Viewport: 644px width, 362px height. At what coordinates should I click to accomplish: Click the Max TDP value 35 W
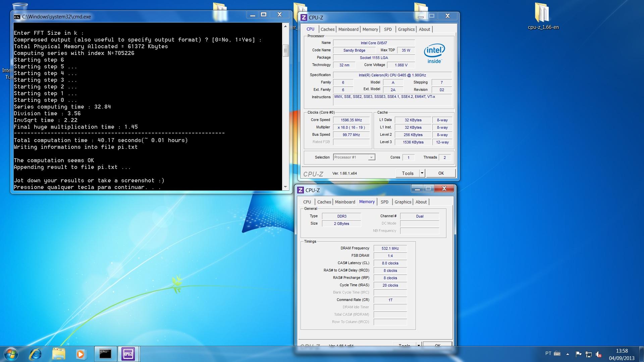[x=406, y=50]
